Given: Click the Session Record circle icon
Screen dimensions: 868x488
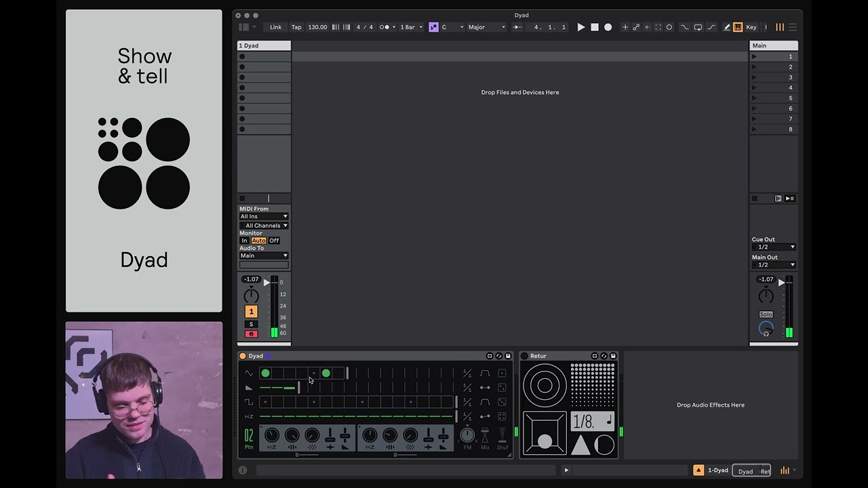Looking at the screenshot, I should tap(669, 27).
